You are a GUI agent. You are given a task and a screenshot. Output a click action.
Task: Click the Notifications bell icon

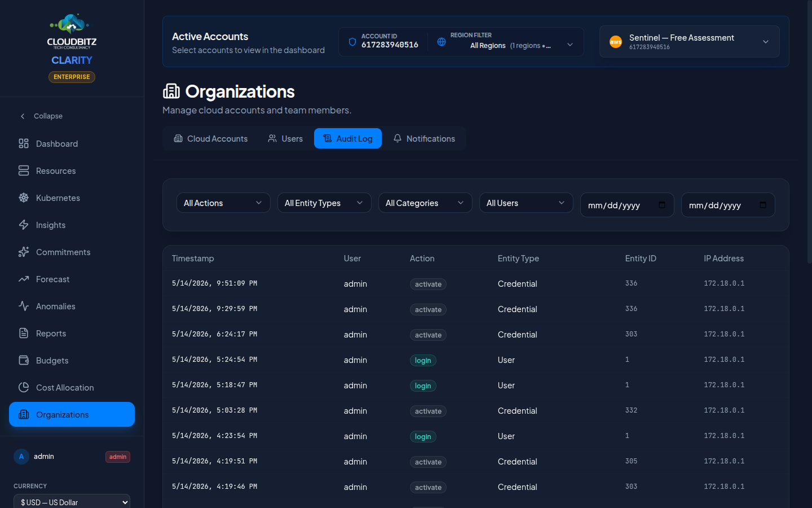coord(398,138)
